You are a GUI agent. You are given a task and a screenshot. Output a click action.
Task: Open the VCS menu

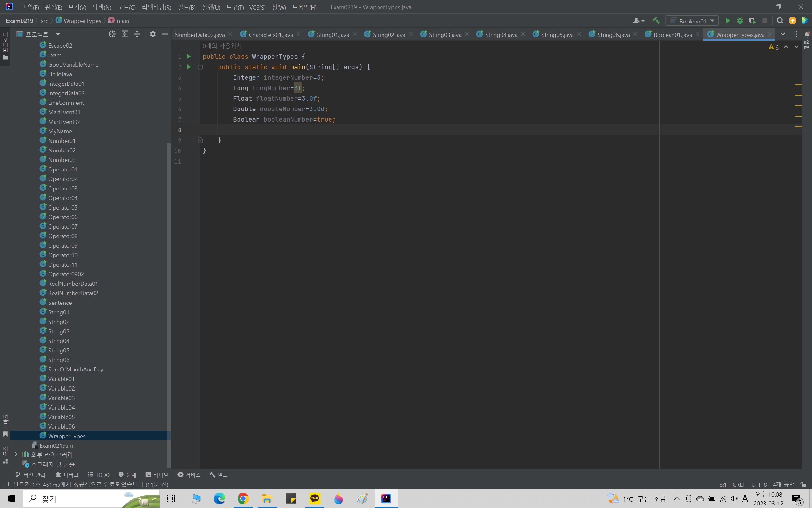[x=257, y=7]
